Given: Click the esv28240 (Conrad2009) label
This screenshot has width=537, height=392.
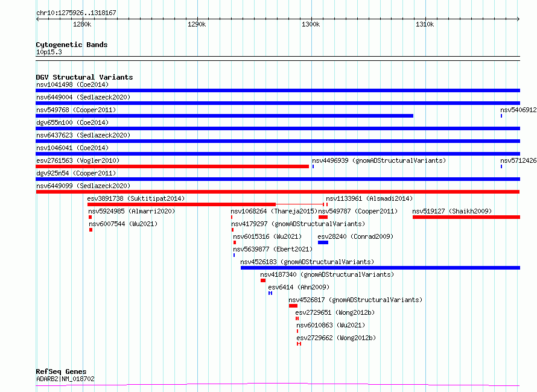Looking at the screenshot, I should coord(355,236).
